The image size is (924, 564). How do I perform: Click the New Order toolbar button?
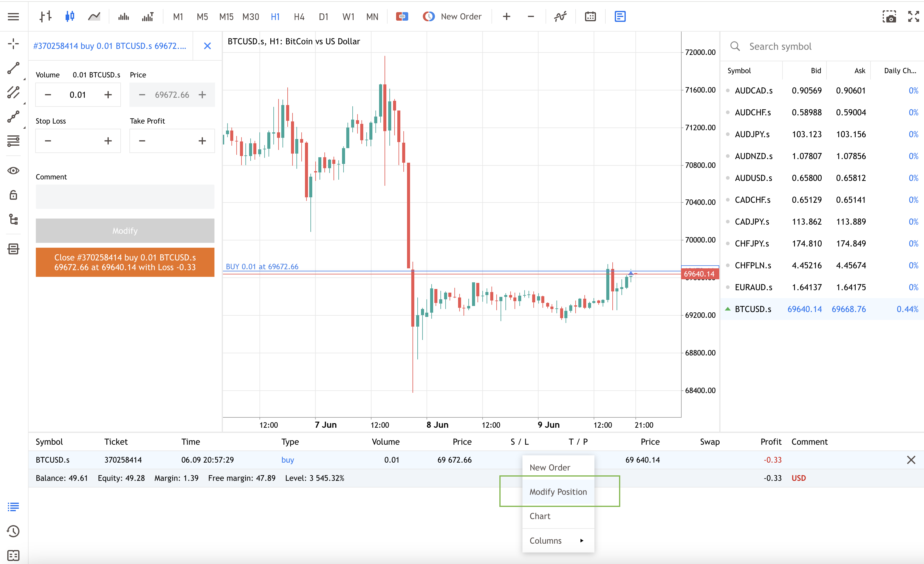click(x=452, y=16)
